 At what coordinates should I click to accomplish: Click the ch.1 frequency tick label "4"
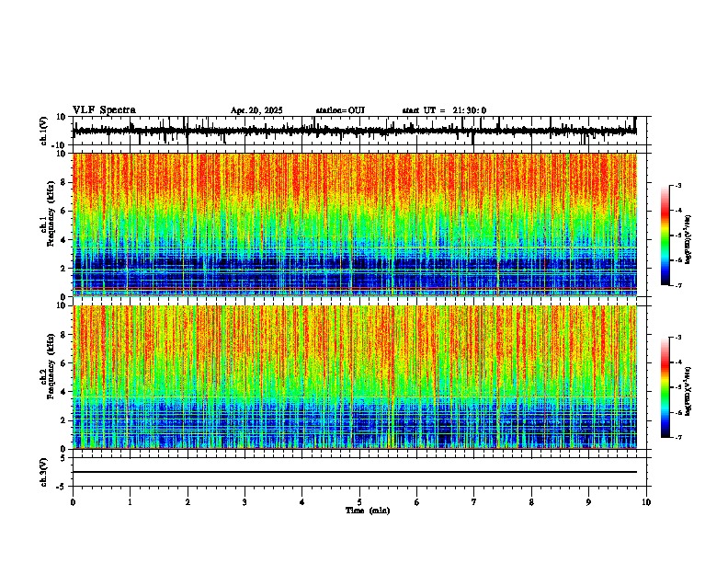(x=63, y=240)
